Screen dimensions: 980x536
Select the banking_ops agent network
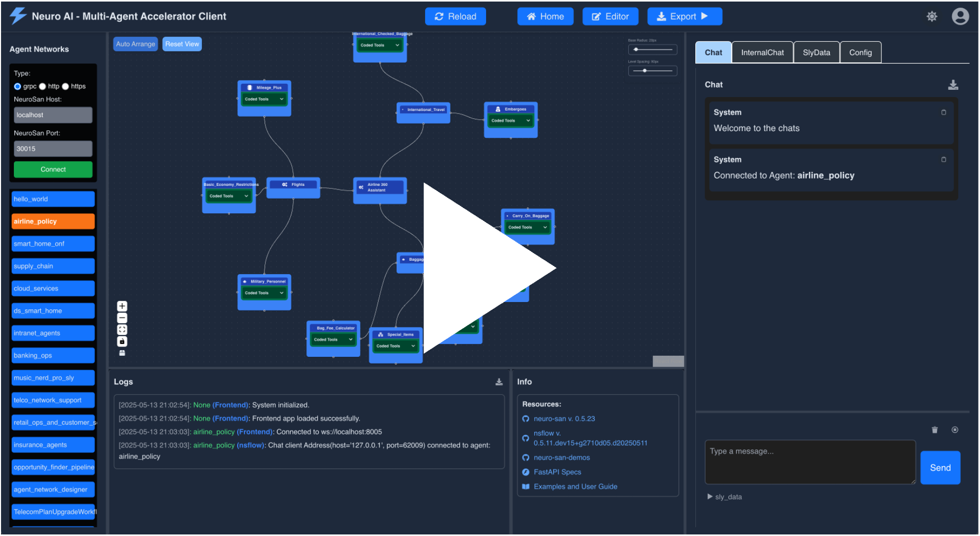click(x=53, y=356)
